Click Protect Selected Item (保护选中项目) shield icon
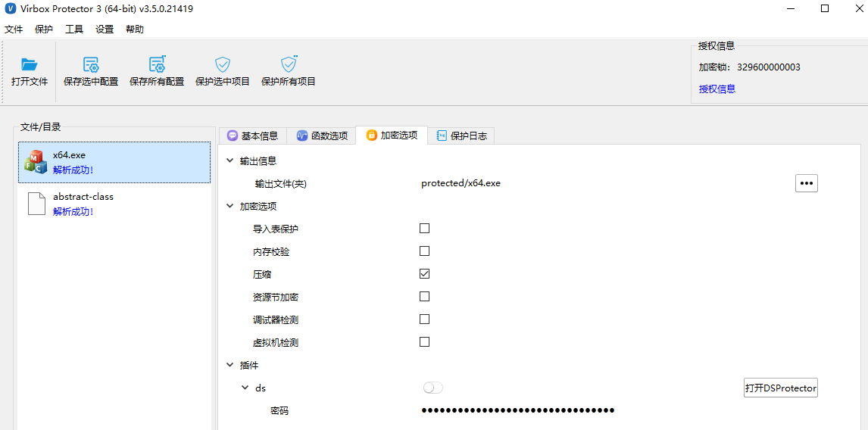The width and height of the screenshot is (868, 430). pyautogui.click(x=223, y=64)
